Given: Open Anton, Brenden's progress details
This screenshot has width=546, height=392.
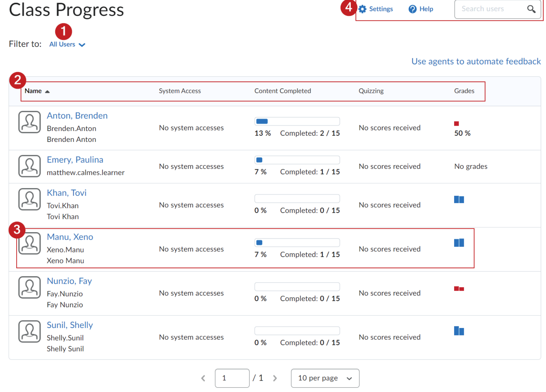Looking at the screenshot, I should 77,115.
